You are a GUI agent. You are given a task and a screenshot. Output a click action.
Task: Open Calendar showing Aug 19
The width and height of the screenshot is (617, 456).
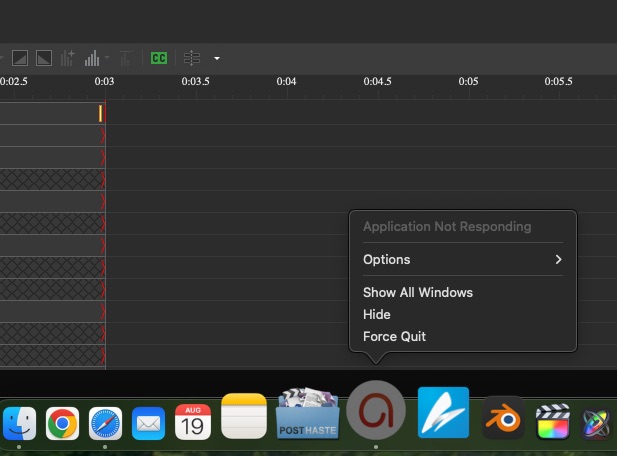(192, 422)
